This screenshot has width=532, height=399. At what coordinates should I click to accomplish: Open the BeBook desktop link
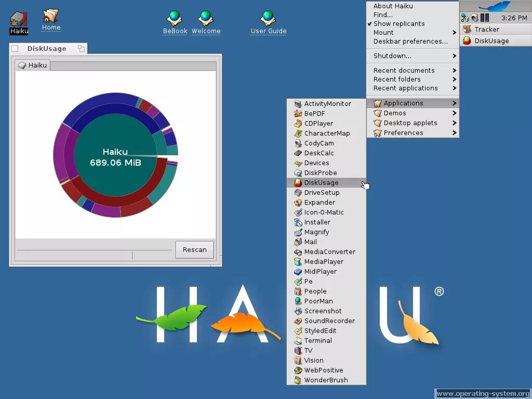tap(175, 23)
